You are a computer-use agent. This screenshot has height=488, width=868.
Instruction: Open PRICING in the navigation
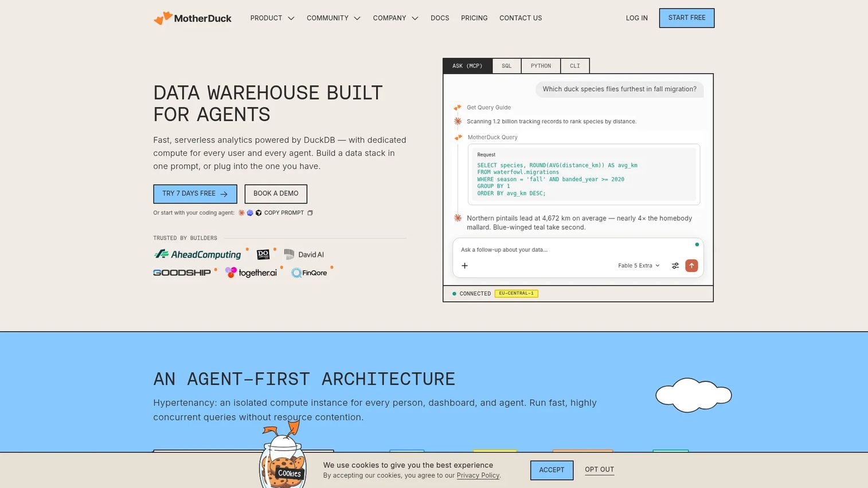[x=474, y=18]
